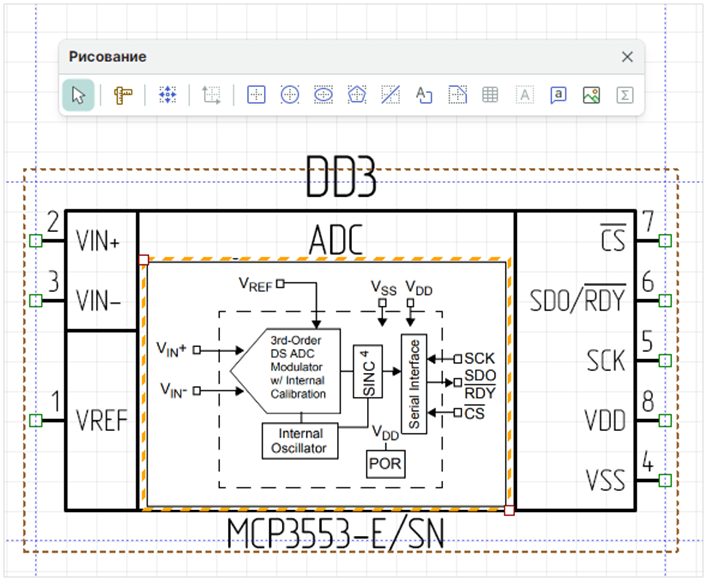Screen dimensions: 710x584
Task: Select the ellipse drawing tool
Action: 323,96
